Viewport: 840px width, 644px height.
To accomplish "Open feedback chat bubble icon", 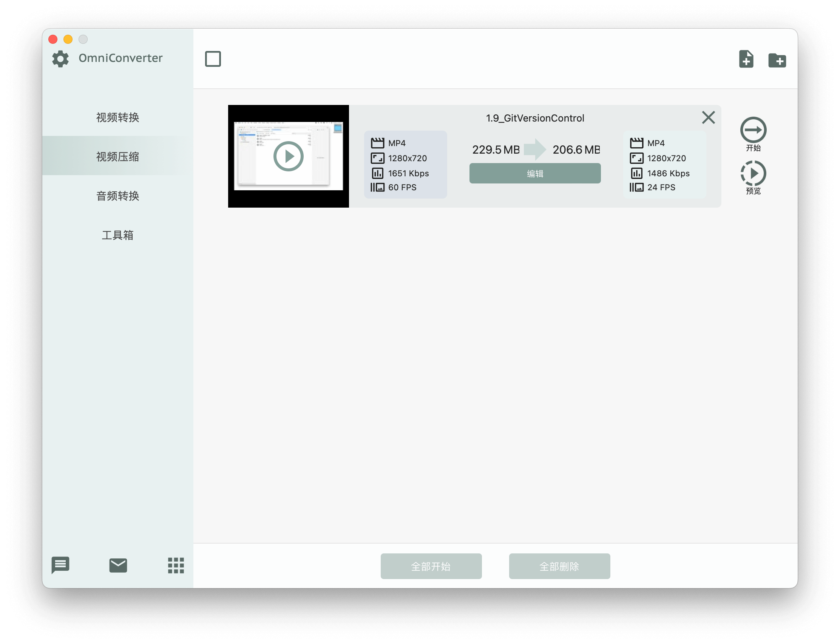I will [60, 565].
